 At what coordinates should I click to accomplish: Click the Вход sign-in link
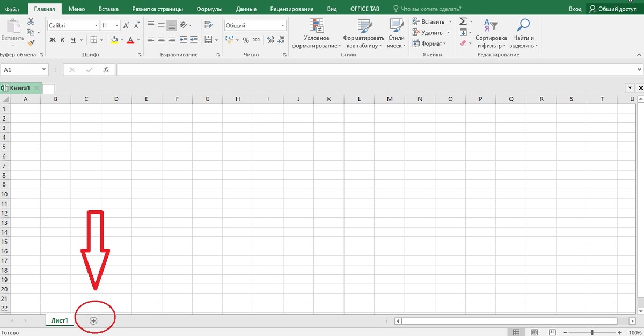click(575, 9)
